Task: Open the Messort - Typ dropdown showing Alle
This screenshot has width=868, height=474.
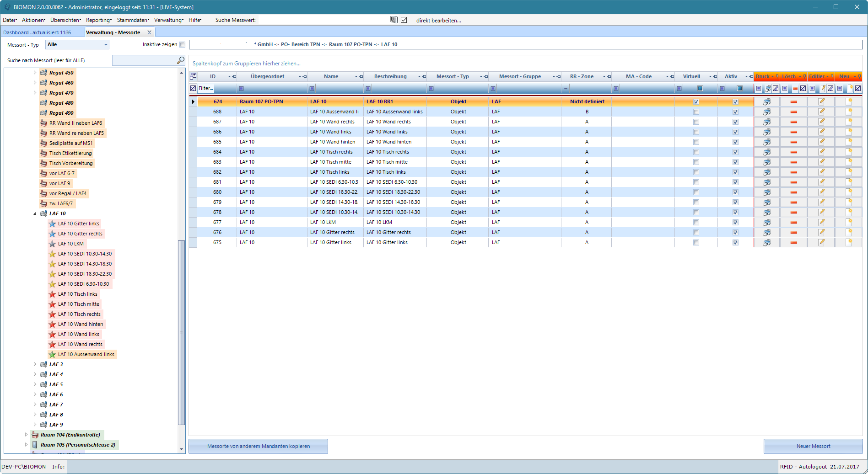Action: pos(77,45)
